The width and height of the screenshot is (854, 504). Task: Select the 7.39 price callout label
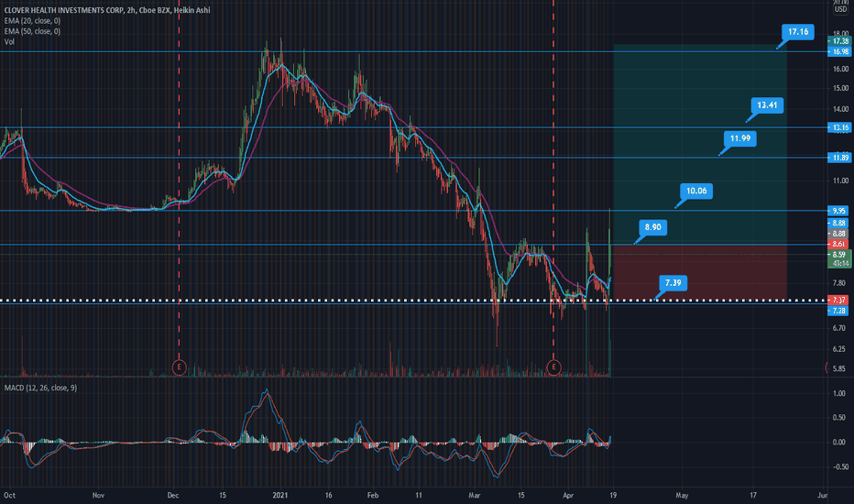(673, 283)
